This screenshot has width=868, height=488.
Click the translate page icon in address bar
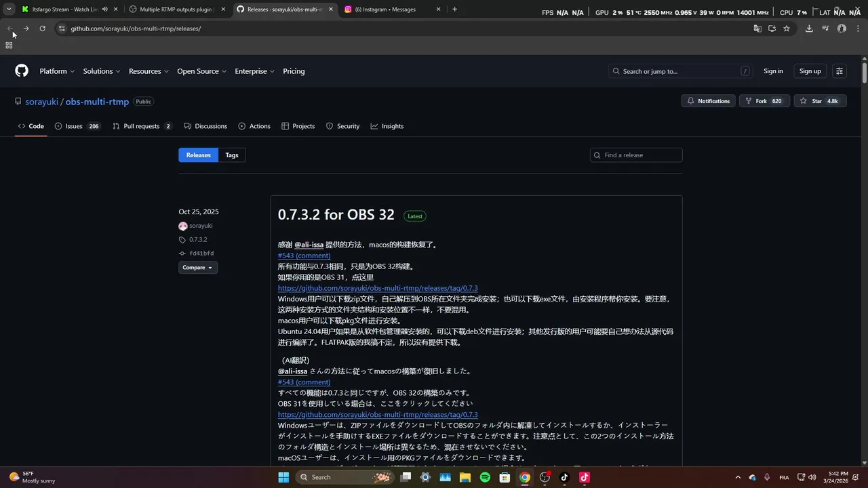(757, 28)
